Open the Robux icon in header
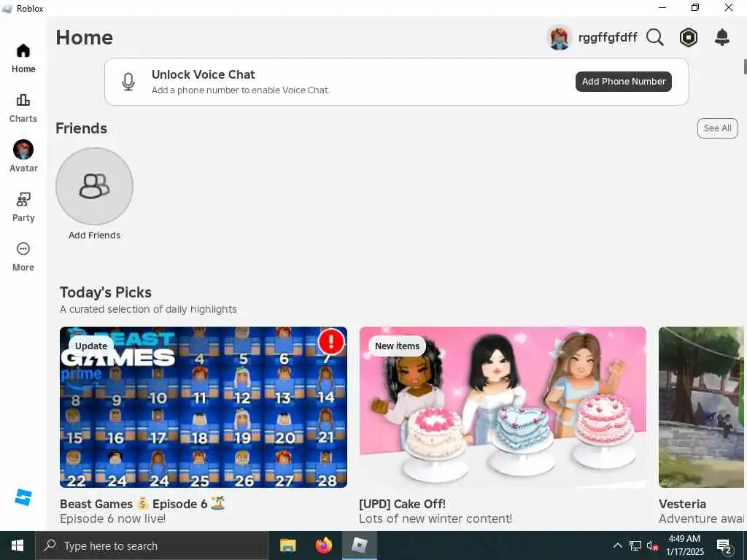The height and width of the screenshot is (560, 747). [689, 37]
